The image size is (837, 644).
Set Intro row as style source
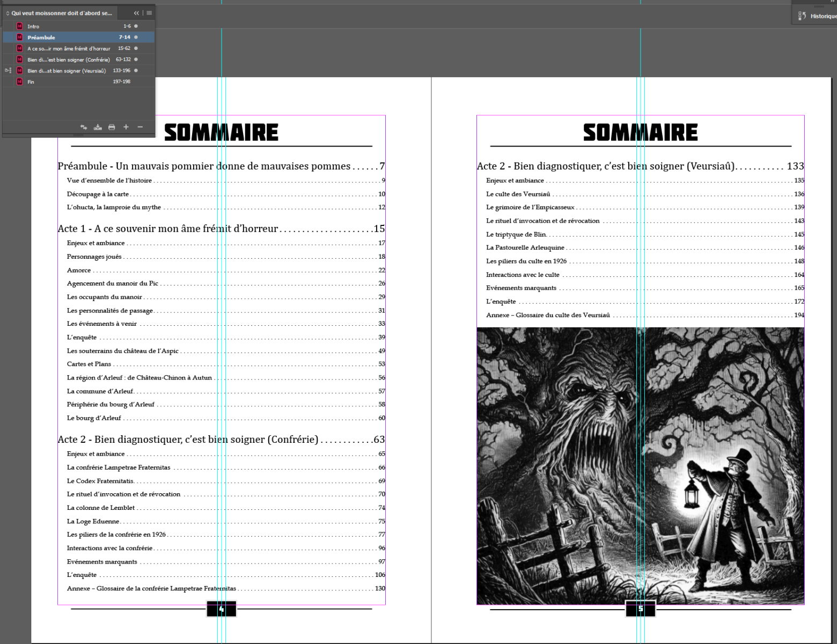[8, 26]
